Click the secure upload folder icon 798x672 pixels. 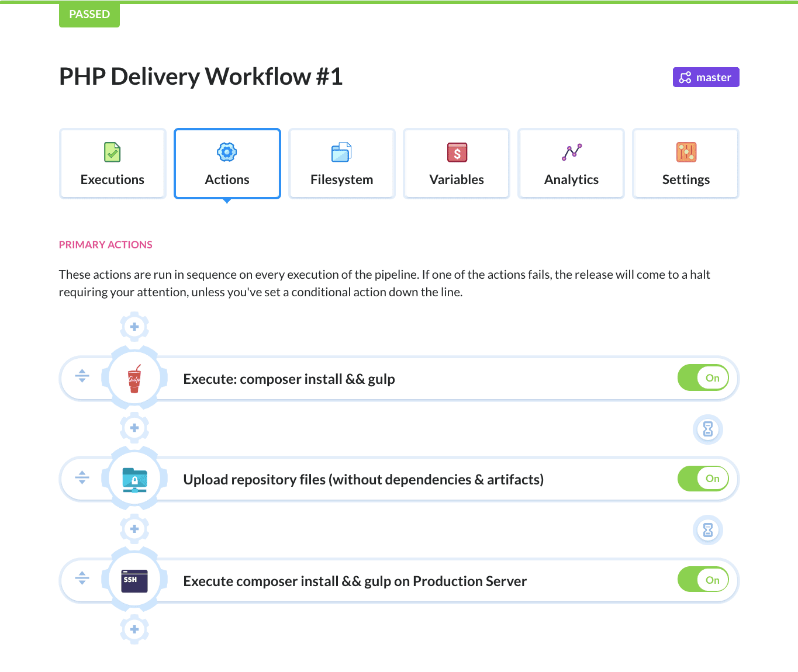tap(134, 480)
